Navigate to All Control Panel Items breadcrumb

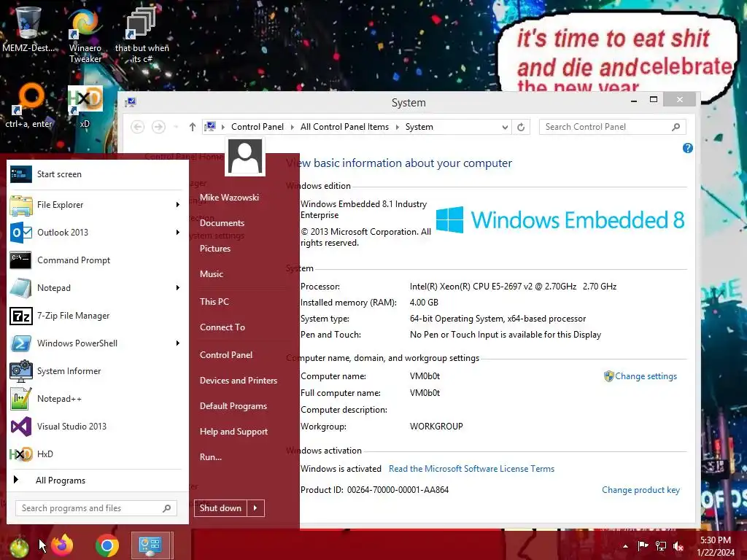344,127
